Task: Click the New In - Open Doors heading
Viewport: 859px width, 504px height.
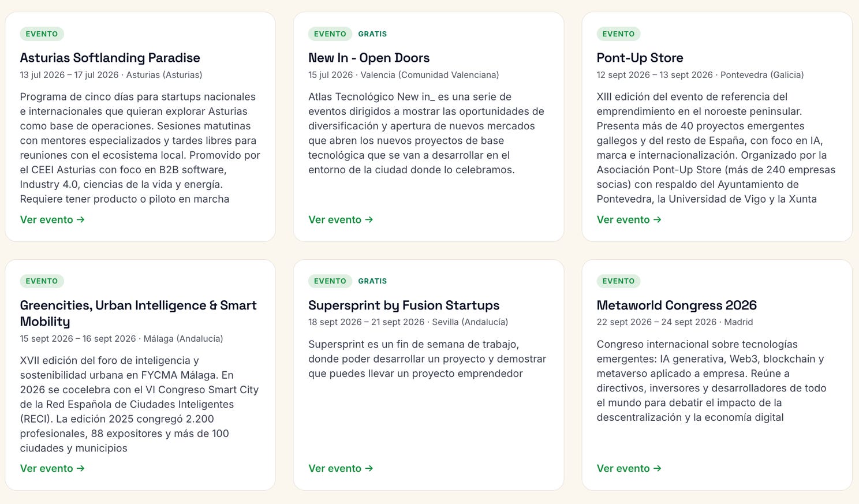Action: (369, 58)
